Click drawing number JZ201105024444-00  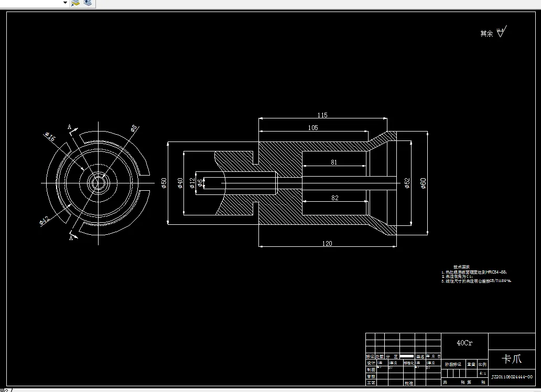512,377
